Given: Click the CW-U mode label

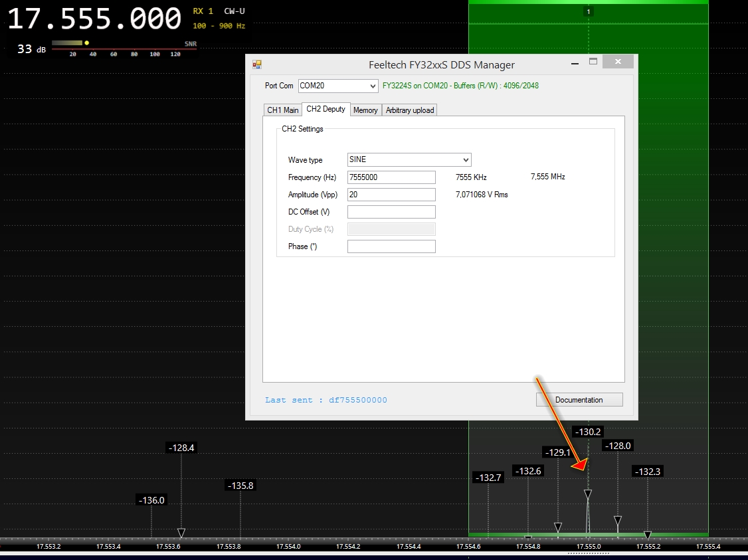Looking at the screenshot, I should (234, 11).
